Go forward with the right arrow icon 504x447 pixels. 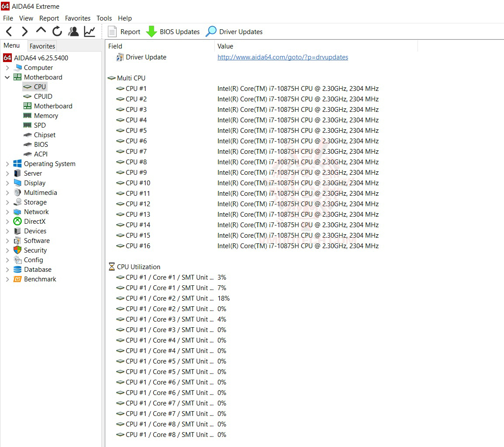[x=24, y=31]
